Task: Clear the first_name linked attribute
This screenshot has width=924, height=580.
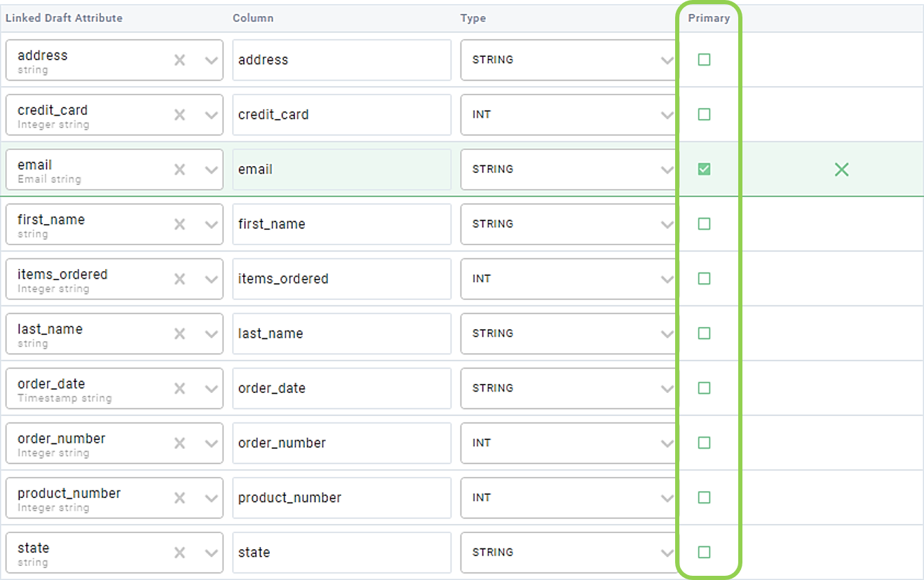Action: point(179,224)
